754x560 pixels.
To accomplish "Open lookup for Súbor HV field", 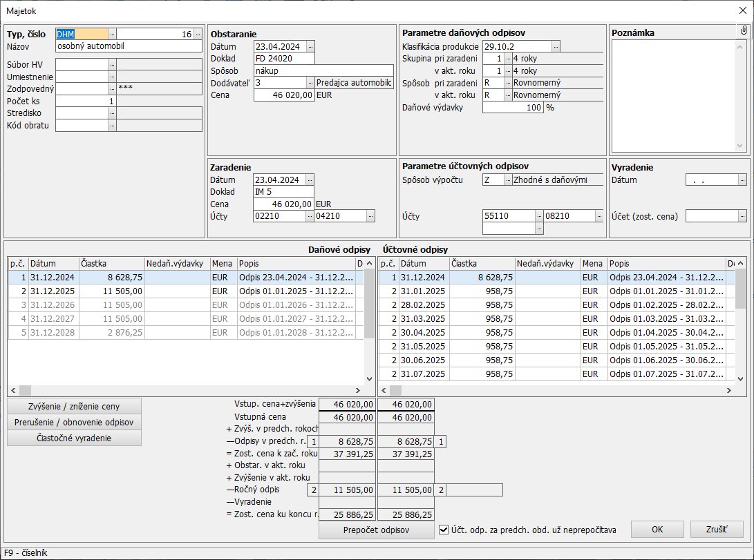I will pyautogui.click(x=113, y=64).
